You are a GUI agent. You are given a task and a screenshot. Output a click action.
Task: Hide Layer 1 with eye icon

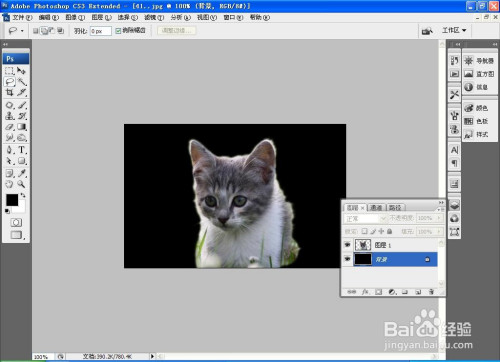click(347, 245)
